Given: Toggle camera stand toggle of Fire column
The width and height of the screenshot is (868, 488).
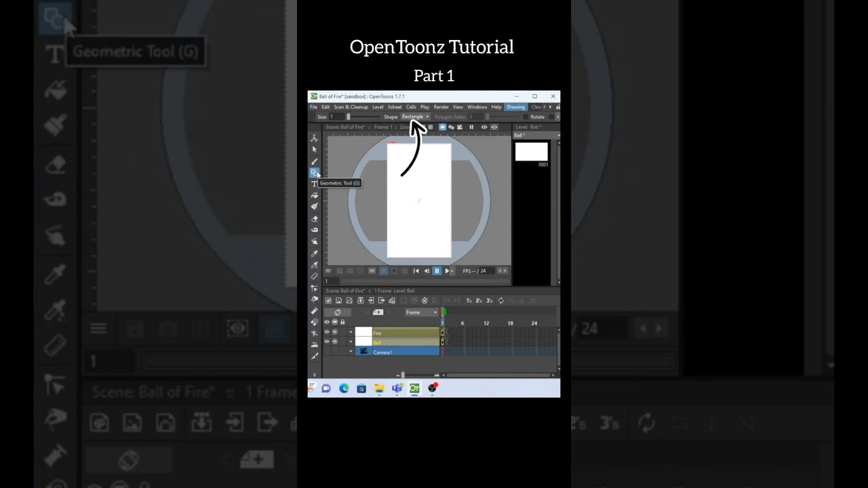Looking at the screenshot, I should coord(334,331).
